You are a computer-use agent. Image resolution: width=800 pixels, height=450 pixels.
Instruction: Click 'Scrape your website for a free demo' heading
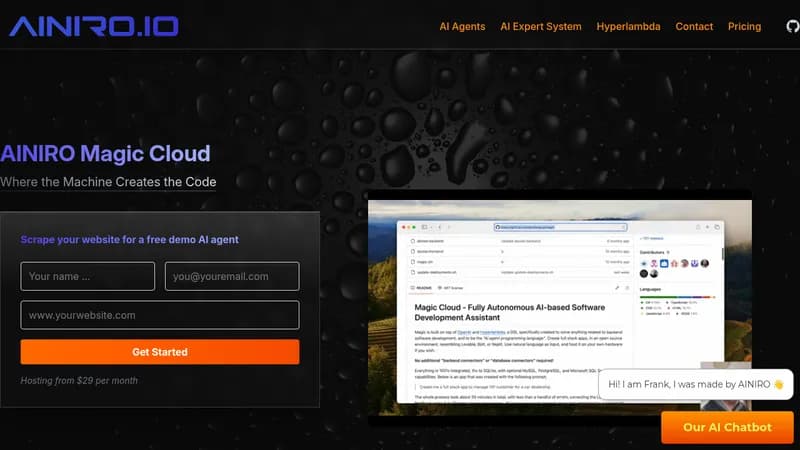click(x=130, y=239)
